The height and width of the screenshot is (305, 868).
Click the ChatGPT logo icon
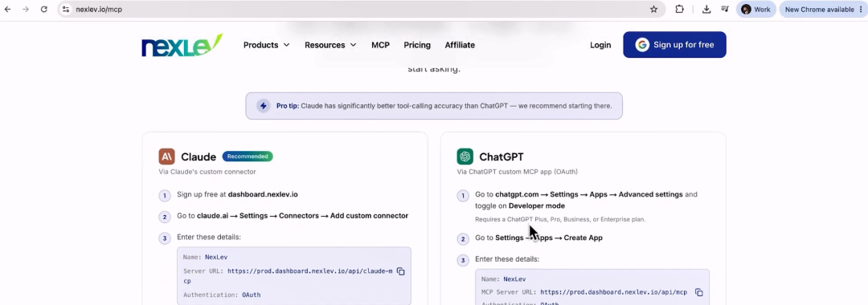pos(465,157)
